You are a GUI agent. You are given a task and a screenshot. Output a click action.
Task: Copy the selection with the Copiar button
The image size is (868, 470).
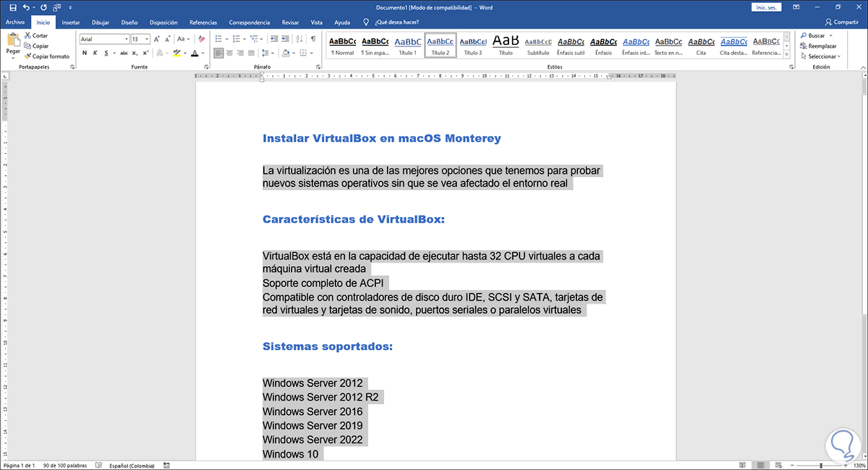click(36, 46)
